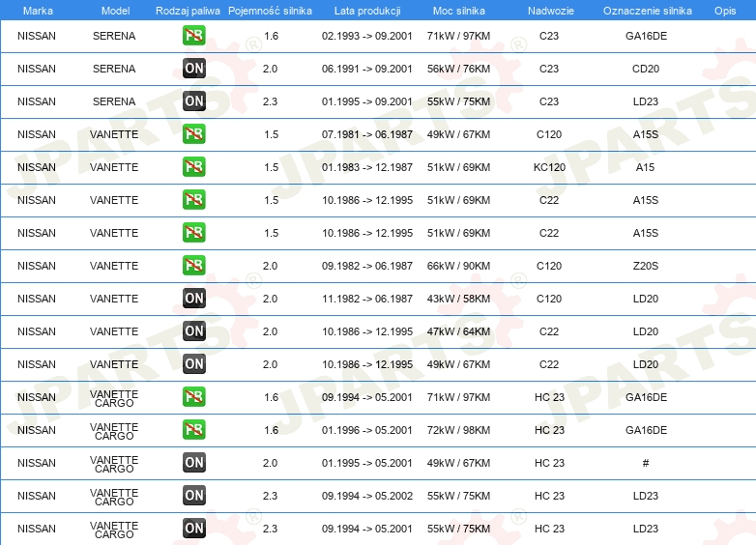756x545 pixels.
Task: Click the ON diesel icon for Vanette 43kW LD20
Action: click(193, 299)
